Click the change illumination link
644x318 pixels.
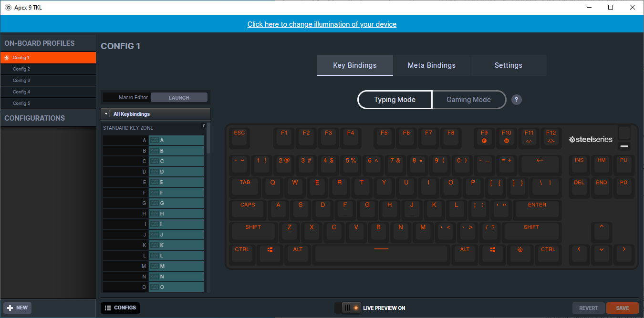[x=322, y=24]
